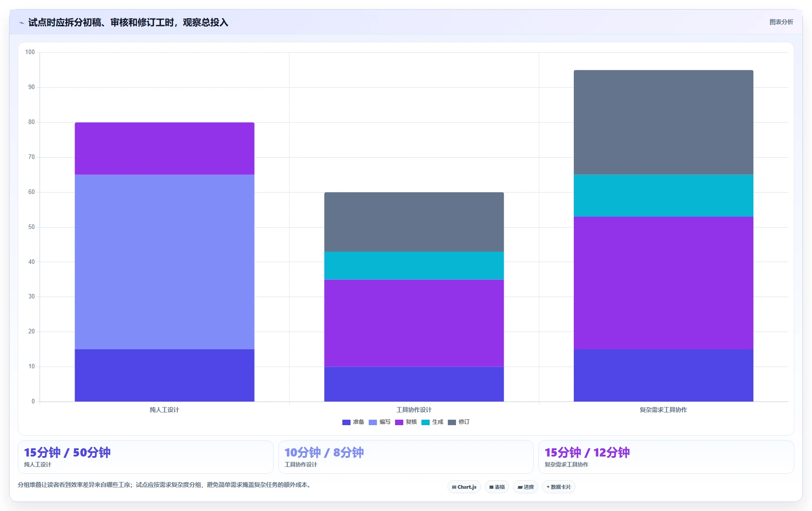Toggle the 编写 legend swatch
The height and width of the screenshot is (511, 812).
coord(372,422)
